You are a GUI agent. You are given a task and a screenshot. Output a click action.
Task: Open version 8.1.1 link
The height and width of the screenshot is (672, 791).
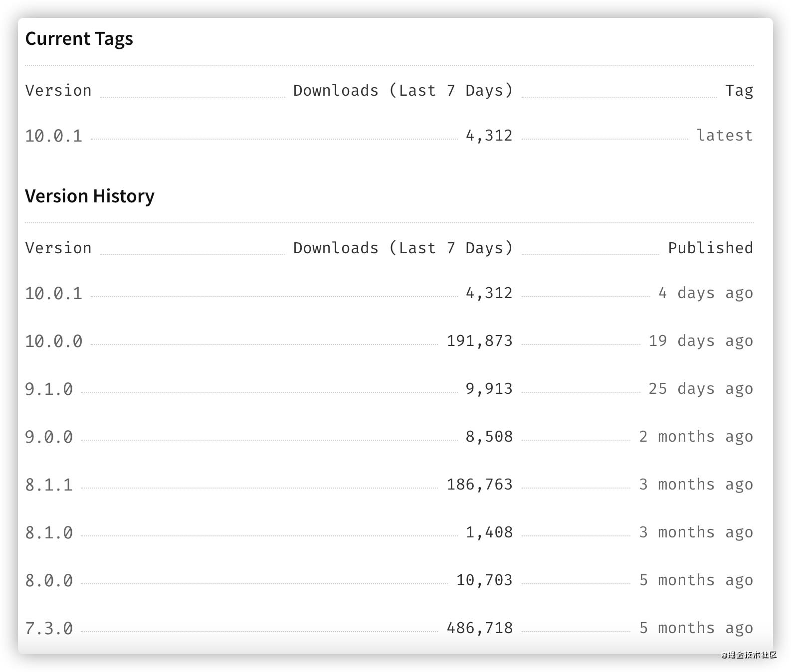pyautogui.click(x=49, y=485)
